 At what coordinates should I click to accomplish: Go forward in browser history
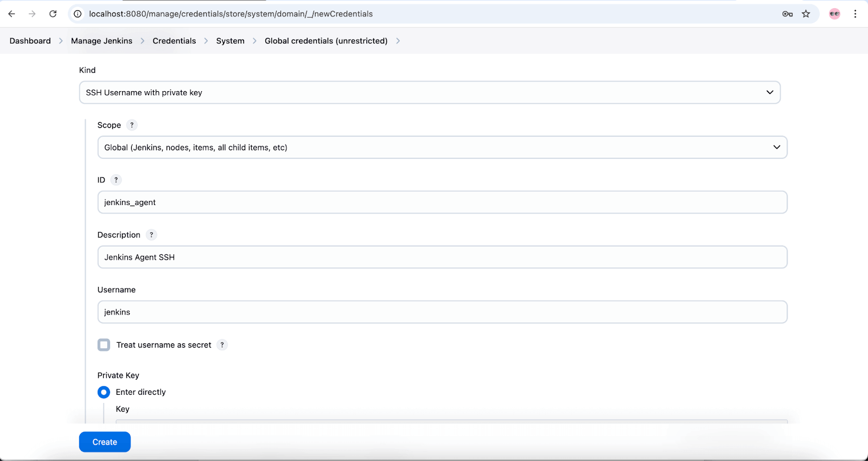[x=32, y=14]
